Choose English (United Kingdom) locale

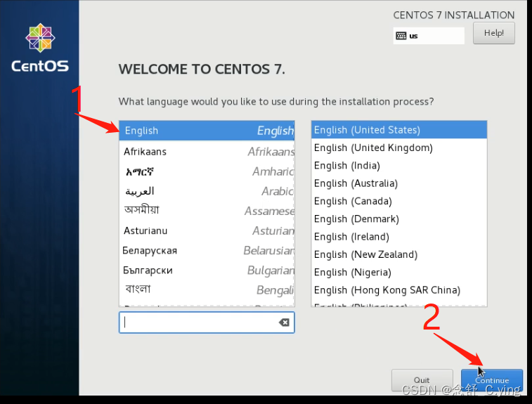399,148
